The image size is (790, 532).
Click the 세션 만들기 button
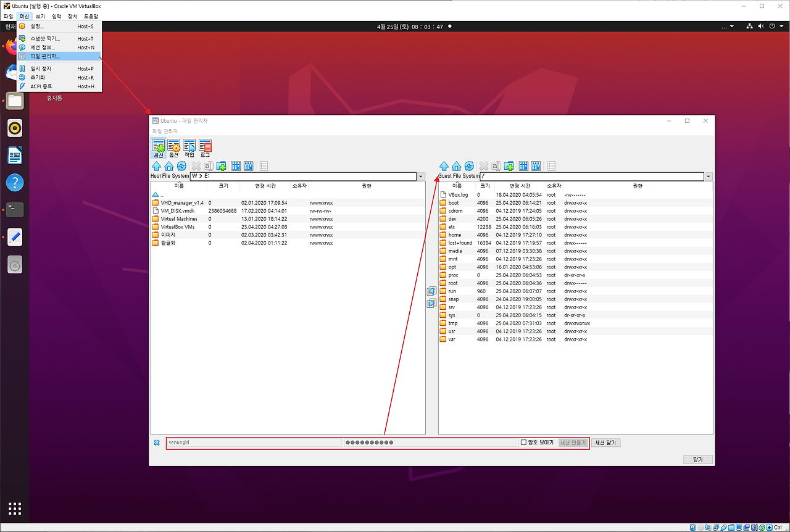click(573, 443)
